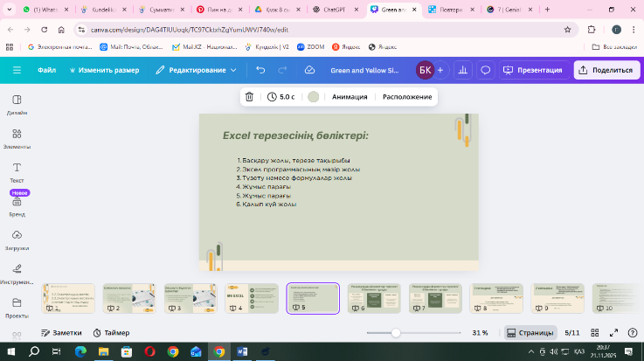Viewport: 644px width, 361px height.
Task: Select page 1 thumbnail
Action: tap(68, 299)
